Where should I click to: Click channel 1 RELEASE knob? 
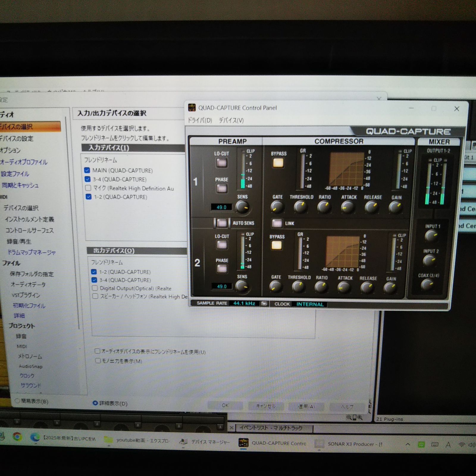pos(372,207)
